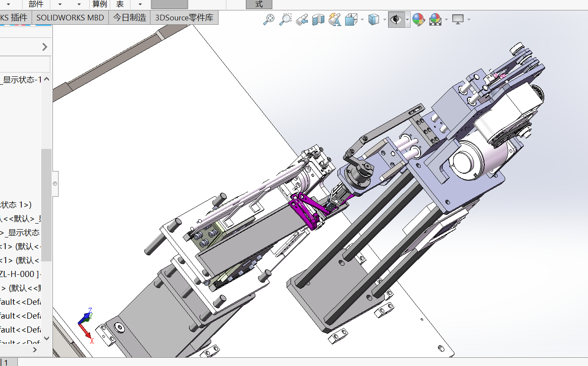The height and width of the screenshot is (366, 588).
Task: Open the dropdown arrow right of 表
Action: click(x=140, y=4)
